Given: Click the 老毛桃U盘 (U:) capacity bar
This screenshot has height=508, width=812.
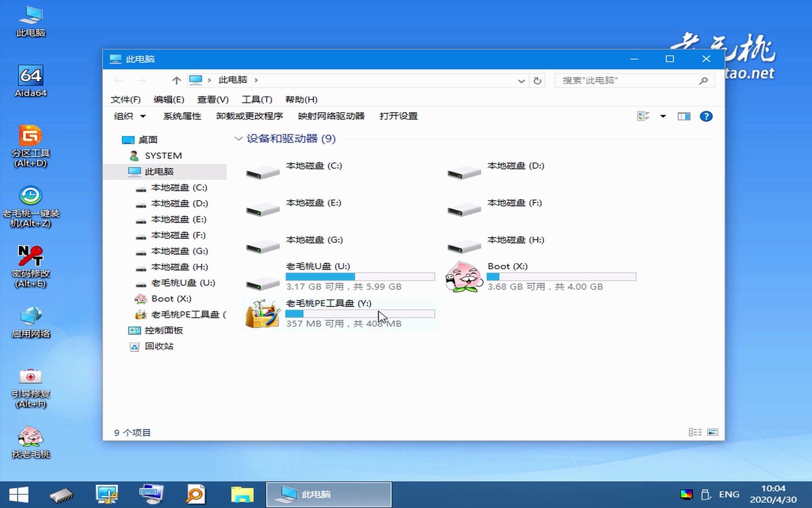Looking at the screenshot, I should [360, 277].
